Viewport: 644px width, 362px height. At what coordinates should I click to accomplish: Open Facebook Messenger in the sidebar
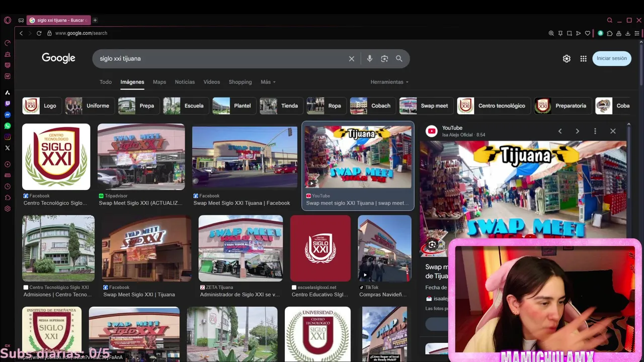pyautogui.click(x=7, y=115)
